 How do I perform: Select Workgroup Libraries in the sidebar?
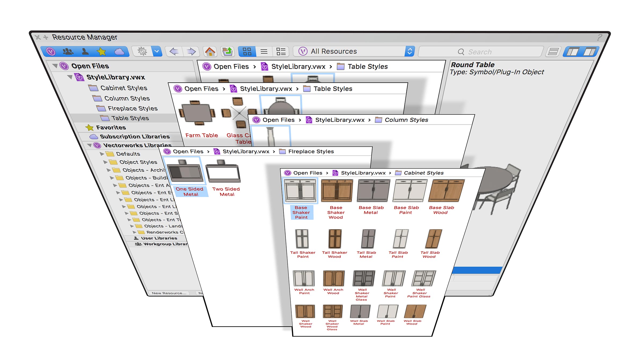click(x=162, y=244)
